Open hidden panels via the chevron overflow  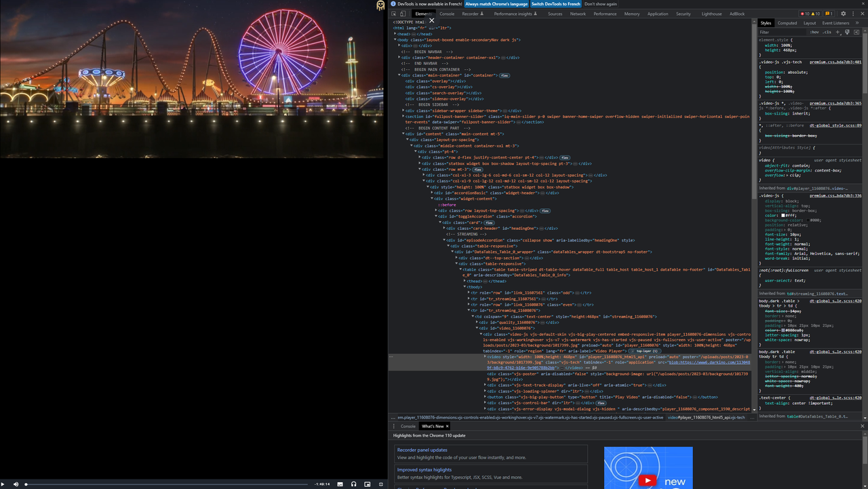[857, 22]
